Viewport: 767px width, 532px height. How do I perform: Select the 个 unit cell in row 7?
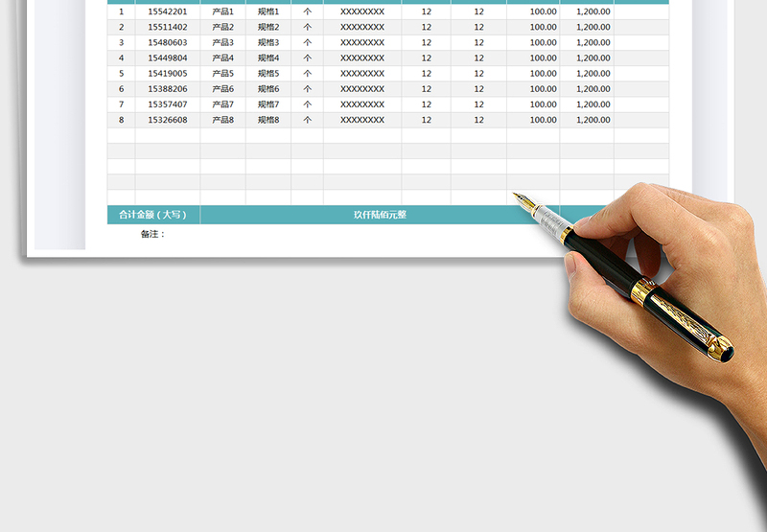tap(307, 104)
